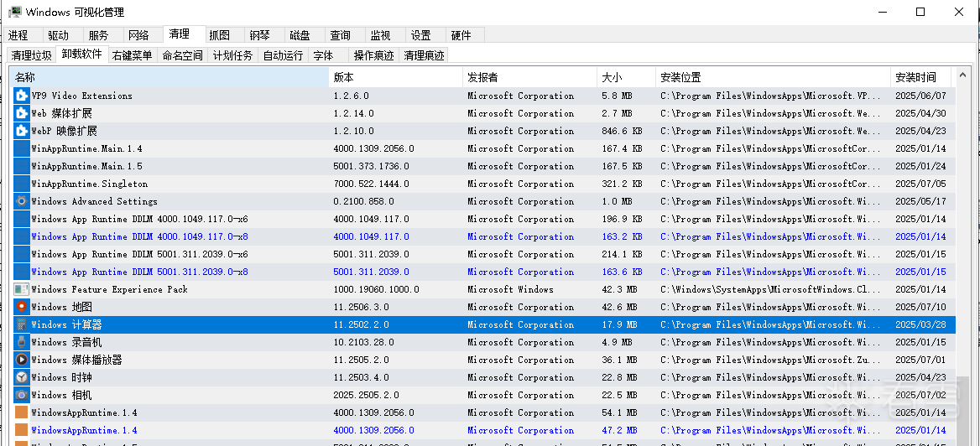Click the 42.3 MB size cell
Viewport: 980px width, 446px height.
click(x=618, y=290)
